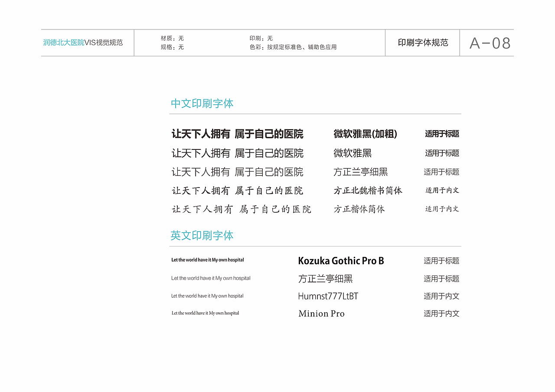Click 适用于标题 in the Kozuka Gothic Pro B row

(x=441, y=261)
